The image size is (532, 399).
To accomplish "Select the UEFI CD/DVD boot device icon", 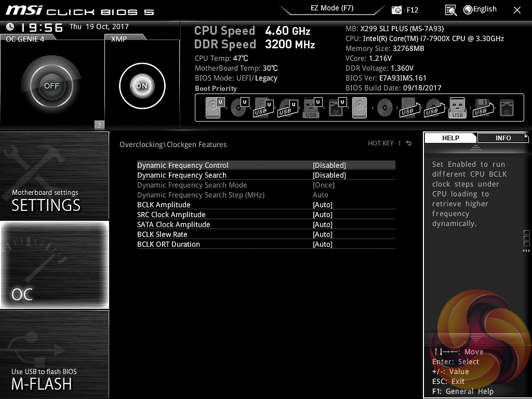I will point(240,108).
